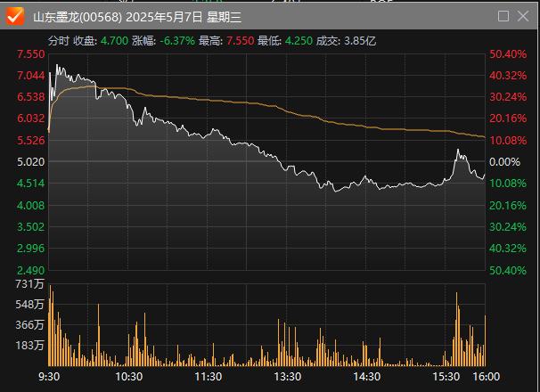Click the 0.00% percentage axis label

[504, 162]
